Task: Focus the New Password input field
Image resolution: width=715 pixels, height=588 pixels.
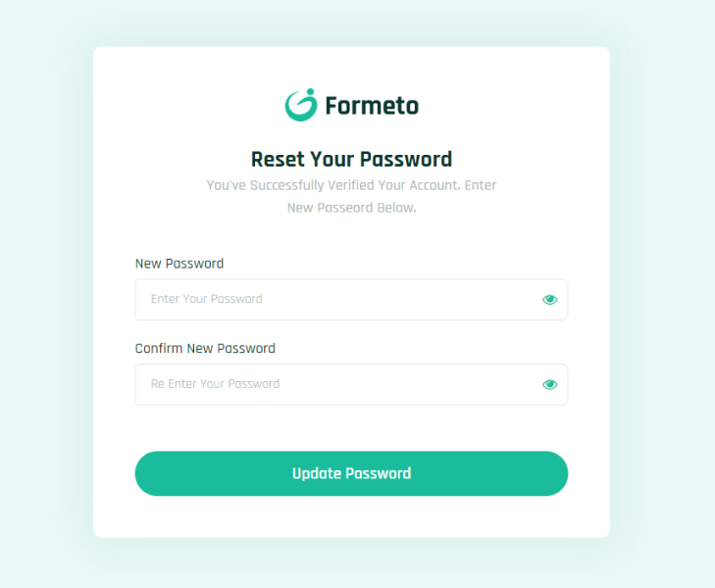Action: click(333, 300)
